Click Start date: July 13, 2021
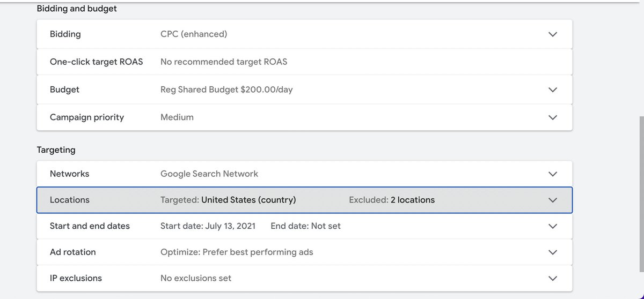The height and width of the screenshot is (299, 644). click(208, 226)
